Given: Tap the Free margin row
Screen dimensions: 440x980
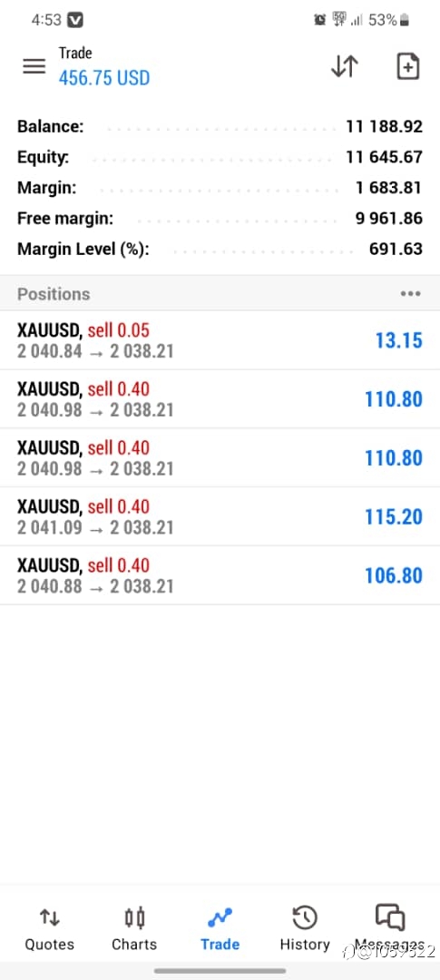Looking at the screenshot, I should coord(220,219).
